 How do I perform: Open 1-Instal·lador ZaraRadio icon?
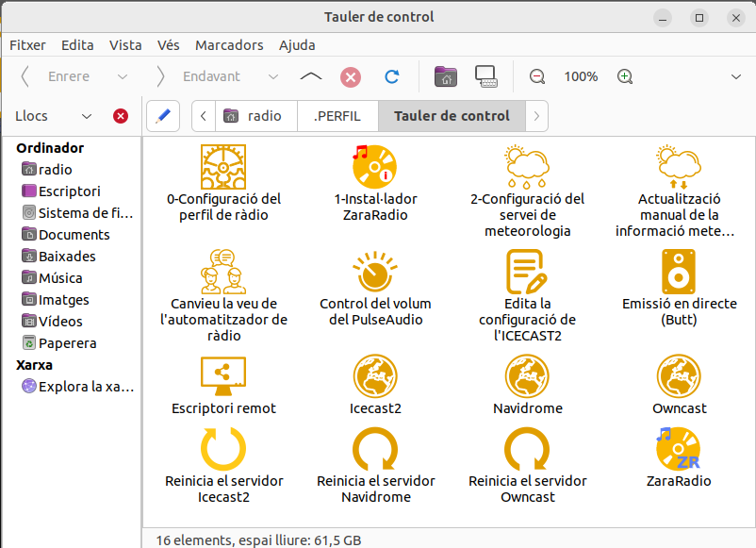375,167
